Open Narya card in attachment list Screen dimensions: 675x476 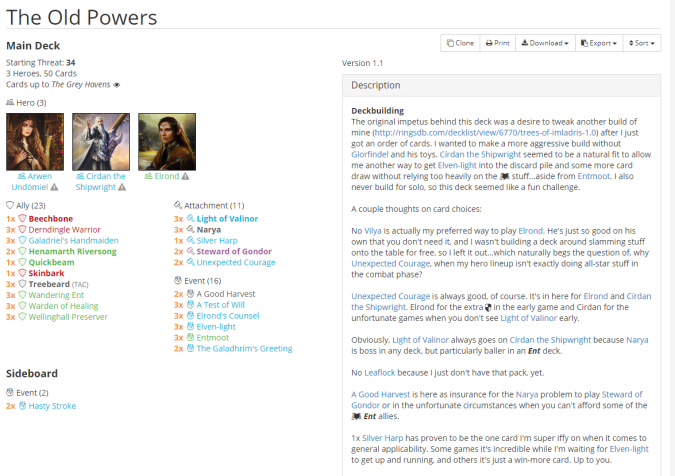209,229
